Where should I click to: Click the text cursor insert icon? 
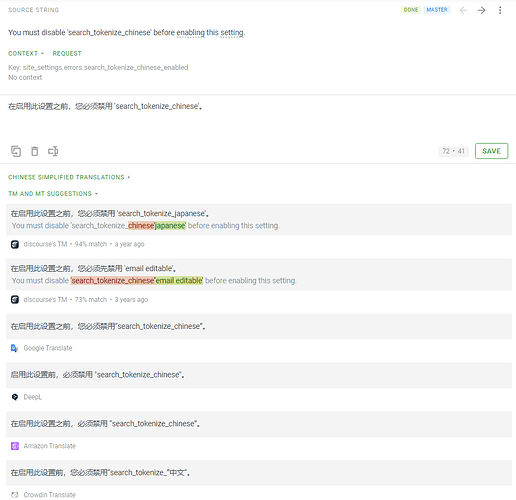(53, 151)
